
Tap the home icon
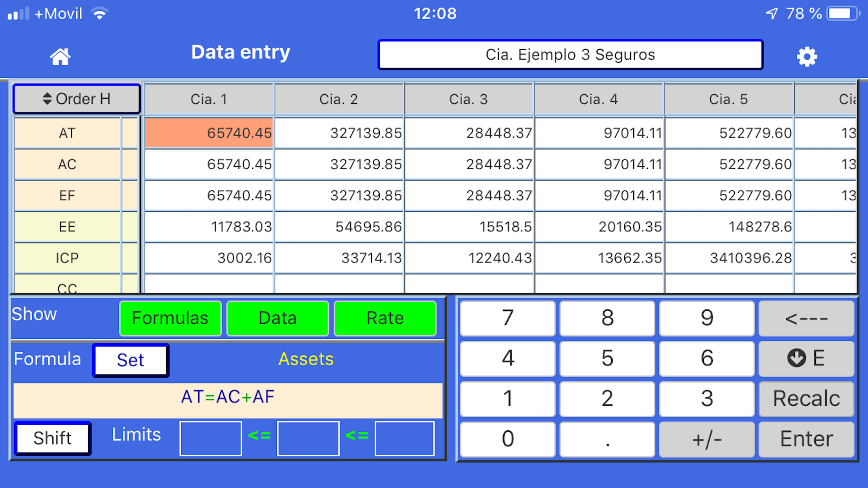(60, 57)
